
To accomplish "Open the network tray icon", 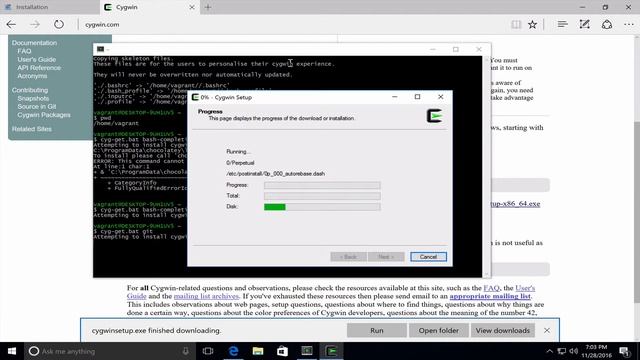I will coord(562,351).
